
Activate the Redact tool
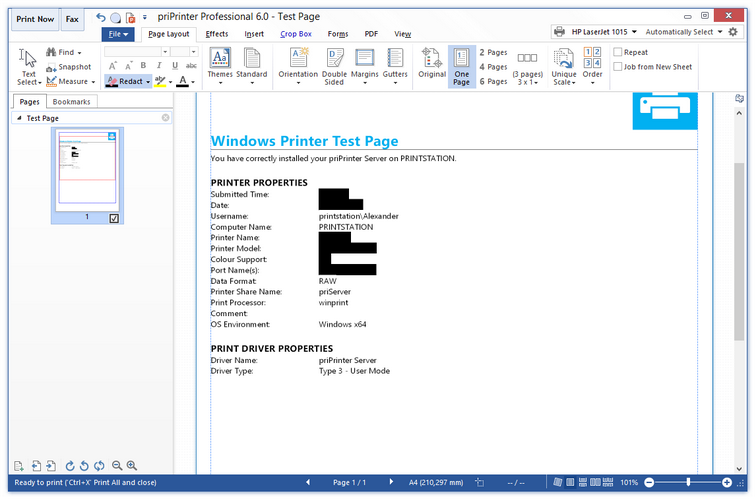point(125,81)
